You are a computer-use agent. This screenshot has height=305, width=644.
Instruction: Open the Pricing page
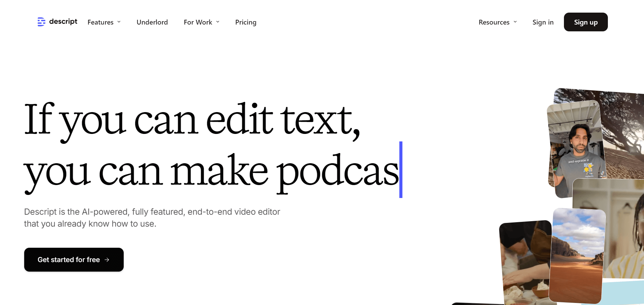coord(246,22)
